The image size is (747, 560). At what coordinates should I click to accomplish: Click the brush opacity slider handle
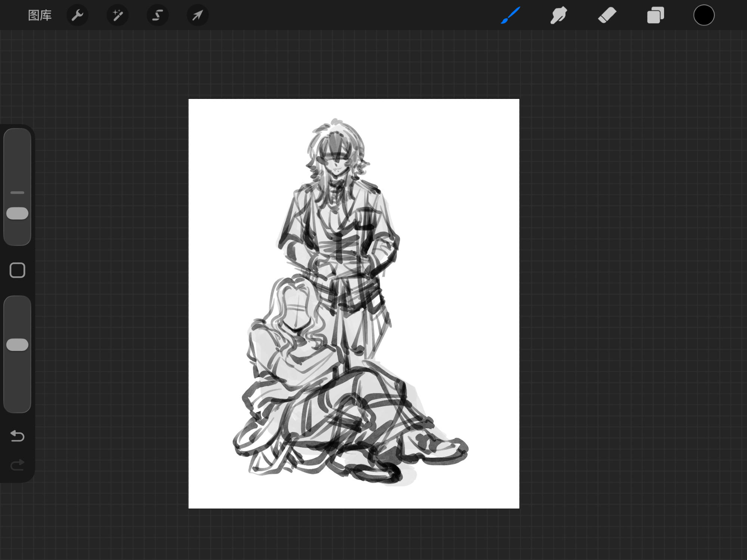17,345
